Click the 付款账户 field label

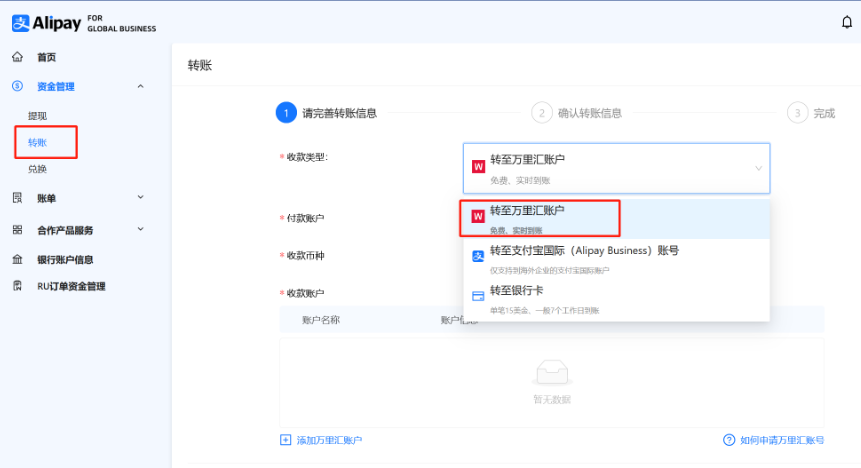tap(305, 218)
